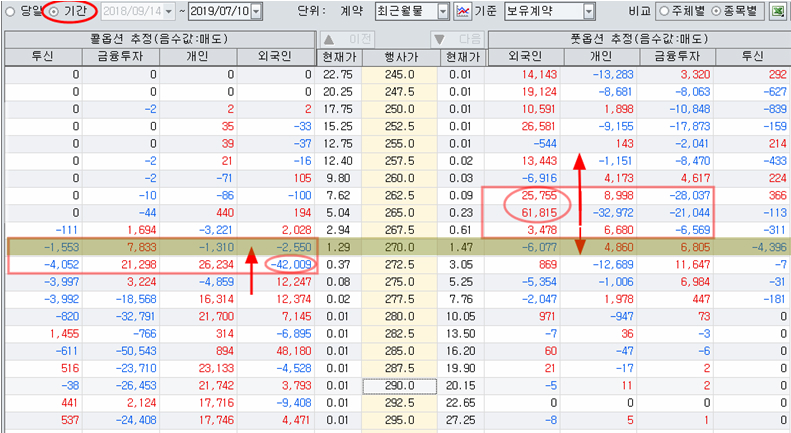The height and width of the screenshot is (433, 791).
Task: Click the circled -42,009 foreign call value
Action: (292, 263)
